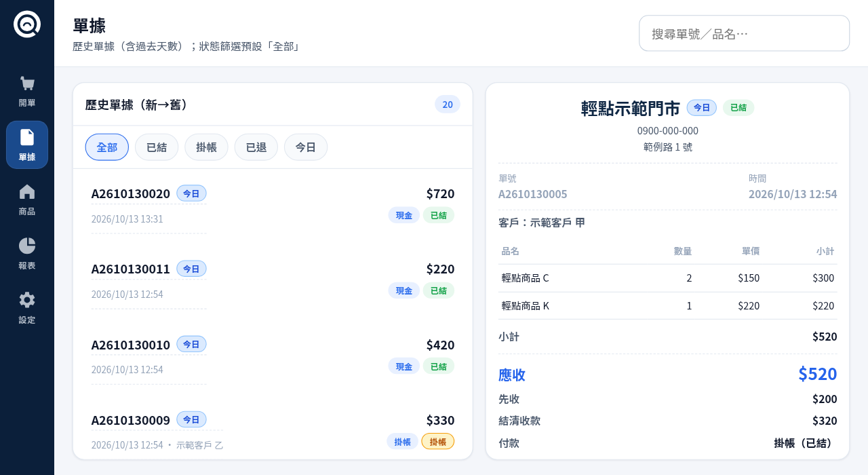
Task: Click the 歷史單據（新→舊）panel heading
Action: tap(138, 105)
